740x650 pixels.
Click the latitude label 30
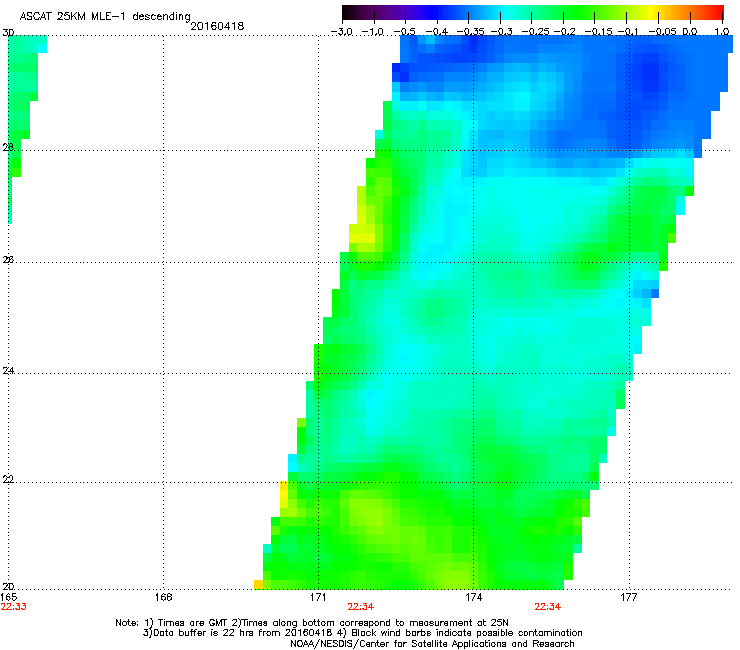(8, 33)
